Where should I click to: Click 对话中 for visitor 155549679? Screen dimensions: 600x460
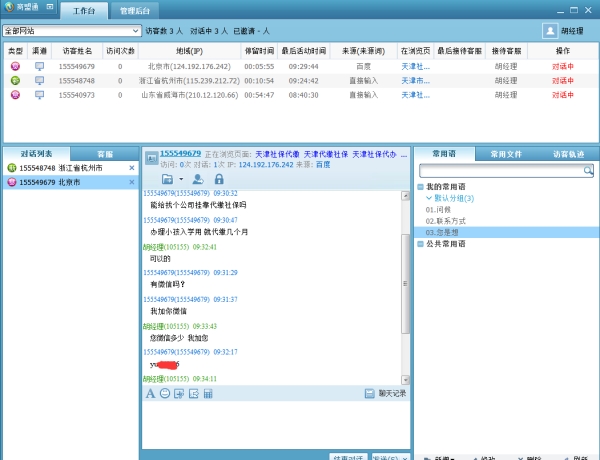[x=562, y=67]
